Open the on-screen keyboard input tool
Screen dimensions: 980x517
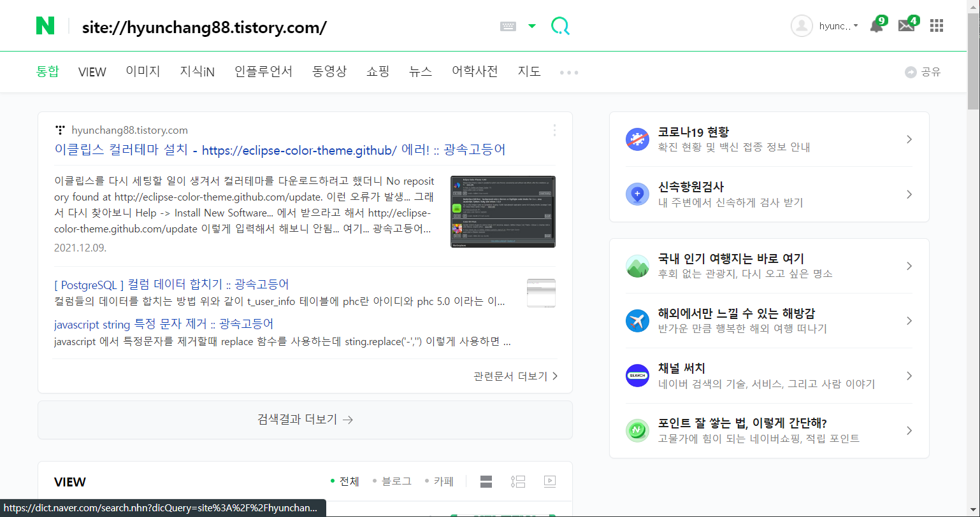508,26
